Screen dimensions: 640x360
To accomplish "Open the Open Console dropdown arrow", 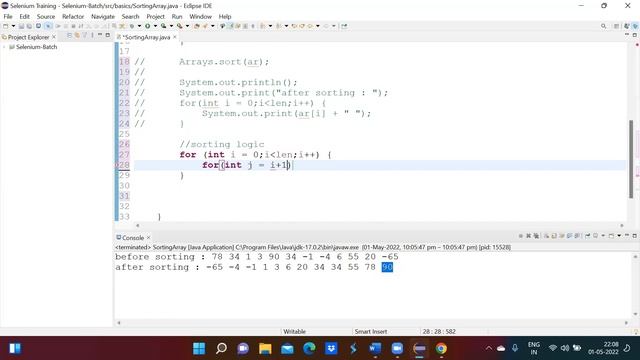I will [619, 236].
